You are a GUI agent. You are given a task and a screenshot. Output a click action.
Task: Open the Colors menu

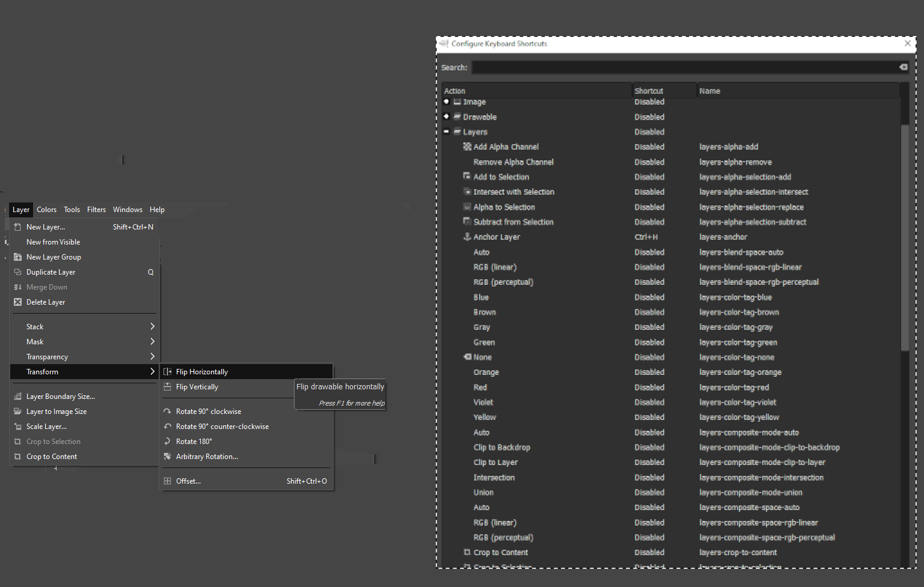click(46, 210)
